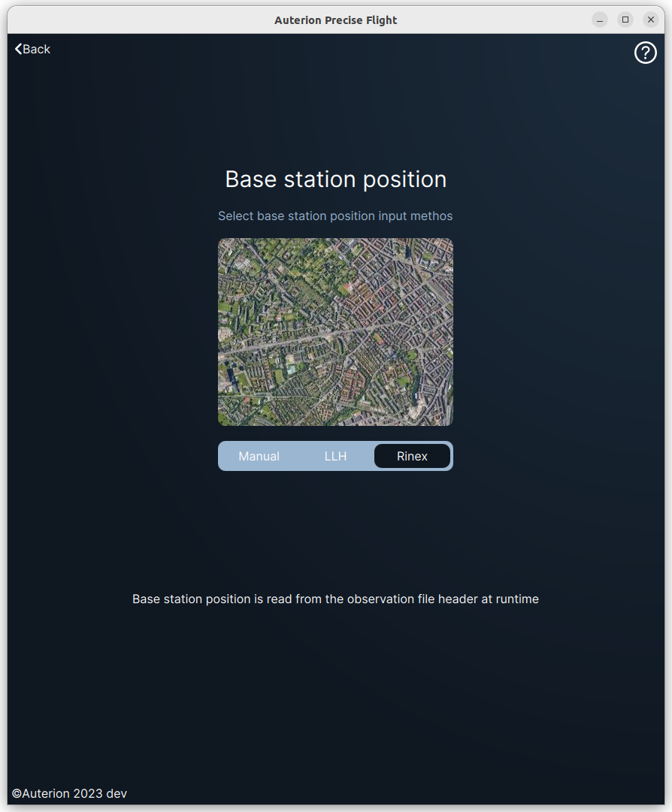Click the 'Base station position' heading

pos(335,180)
